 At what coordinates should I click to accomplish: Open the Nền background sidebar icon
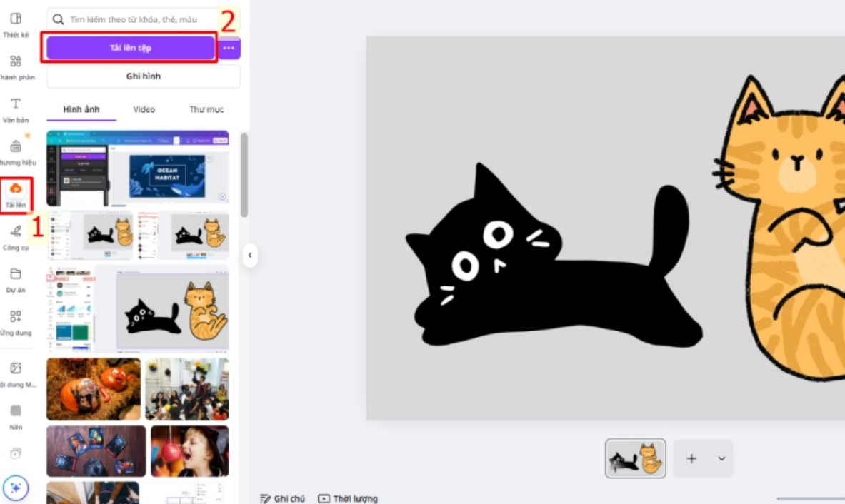[15, 411]
